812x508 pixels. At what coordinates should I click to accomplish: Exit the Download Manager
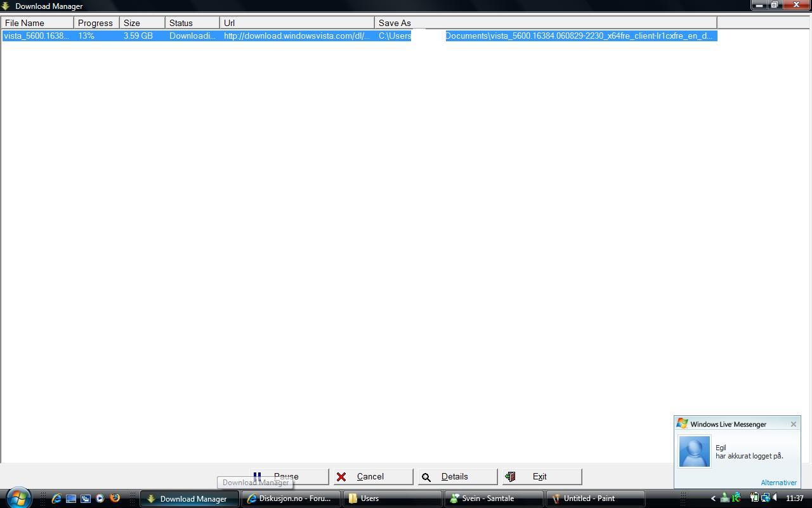point(542,476)
